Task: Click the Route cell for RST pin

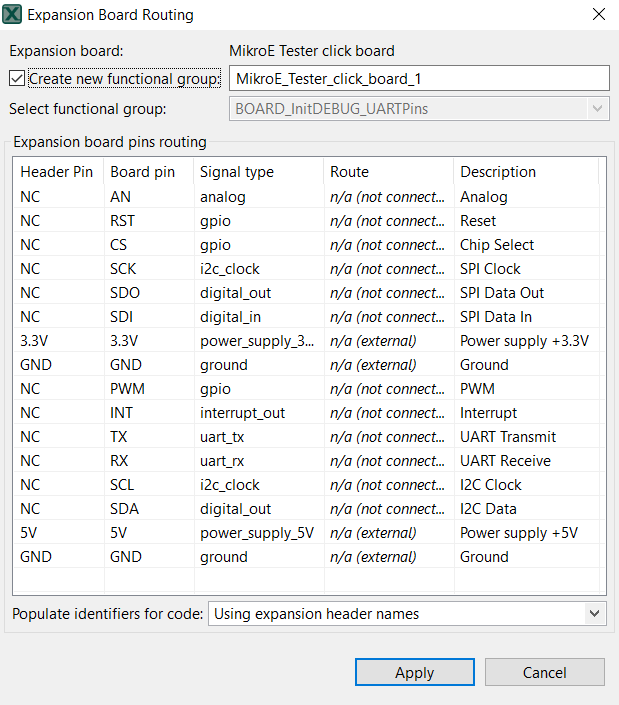Action: tap(387, 221)
